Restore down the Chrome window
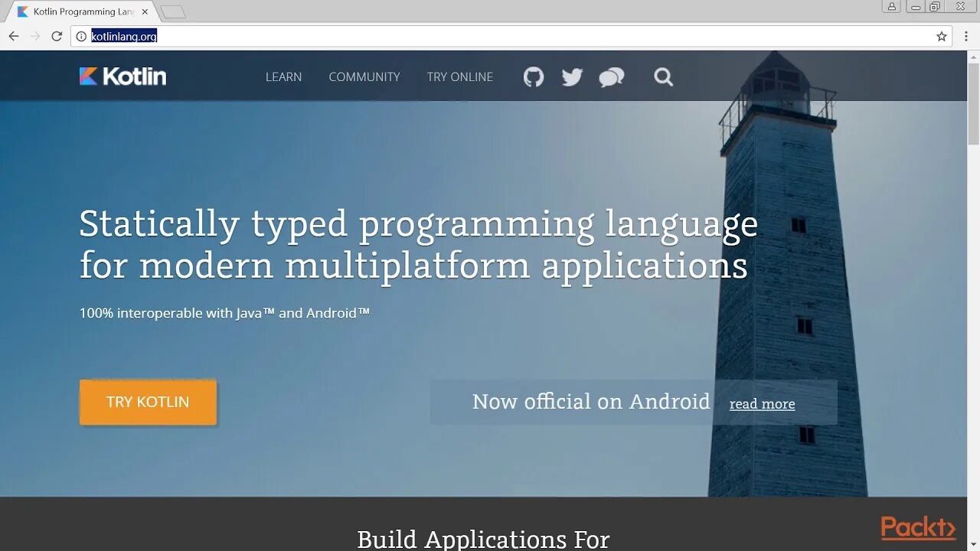 pos(934,6)
